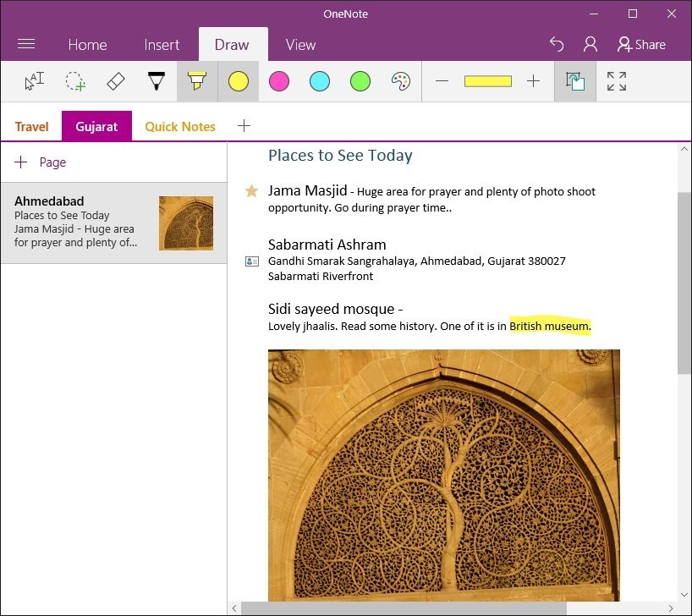Activate the Lasso Select tool
The height and width of the screenshot is (616, 692).
pos(75,81)
